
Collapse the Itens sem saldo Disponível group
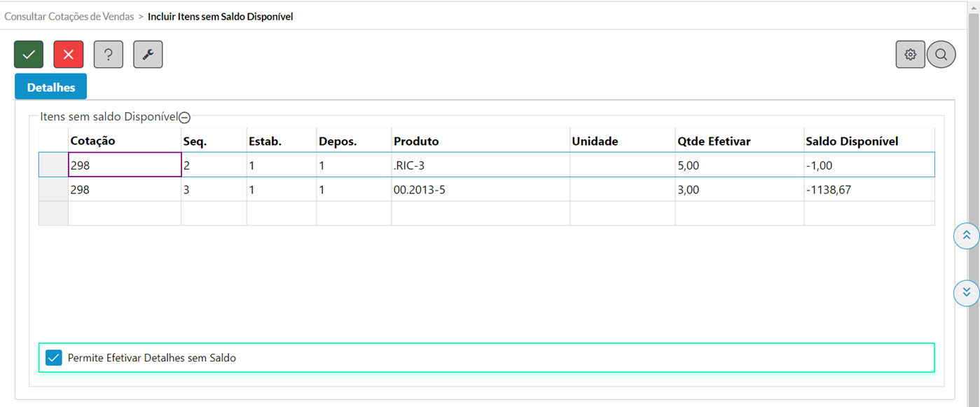pyautogui.click(x=185, y=118)
